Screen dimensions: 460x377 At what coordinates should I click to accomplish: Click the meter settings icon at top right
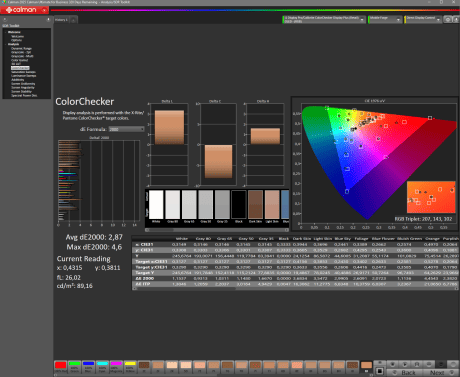click(x=448, y=20)
